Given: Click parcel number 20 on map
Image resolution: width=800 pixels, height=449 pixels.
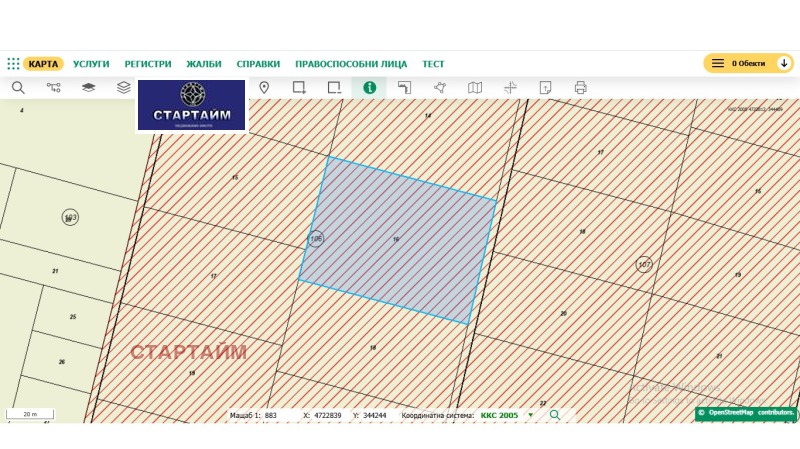Looking at the screenshot, I should click(x=563, y=313).
